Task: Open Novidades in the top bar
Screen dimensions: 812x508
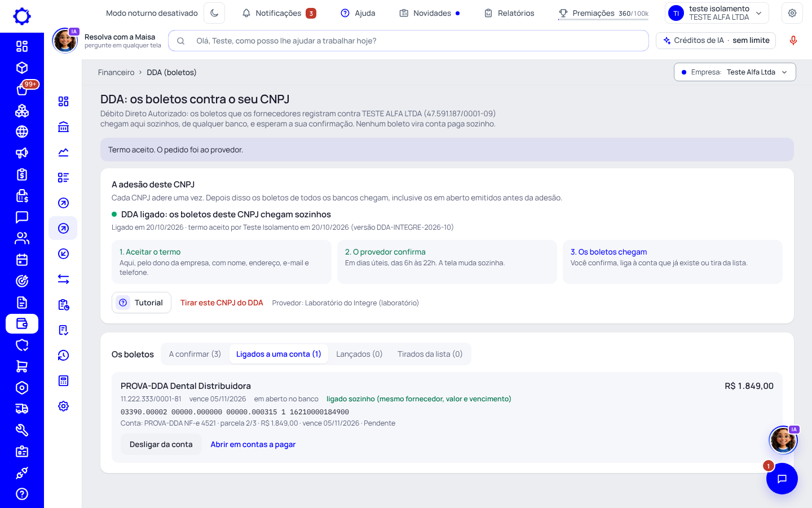Action: (430, 13)
